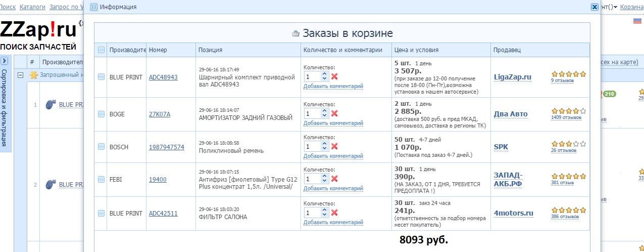This screenshot has height=252, width=644.
Task: Click the star rating of Два Авто
Action: [569, 111]
